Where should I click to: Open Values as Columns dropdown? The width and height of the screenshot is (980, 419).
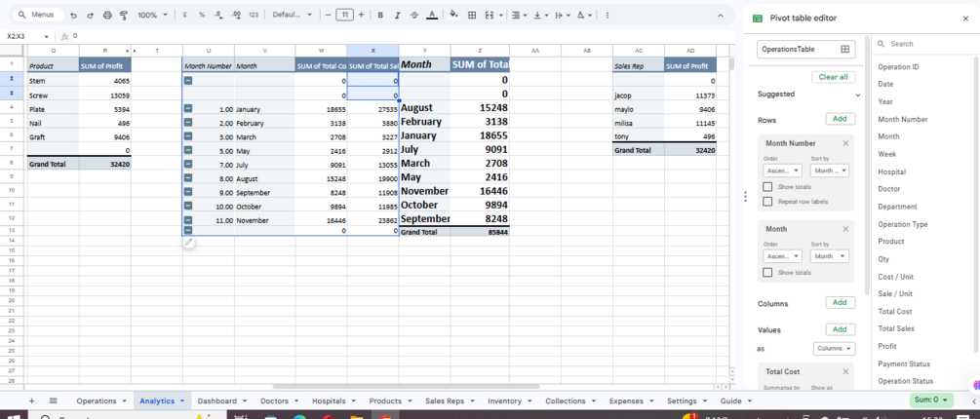coord(835,349)
